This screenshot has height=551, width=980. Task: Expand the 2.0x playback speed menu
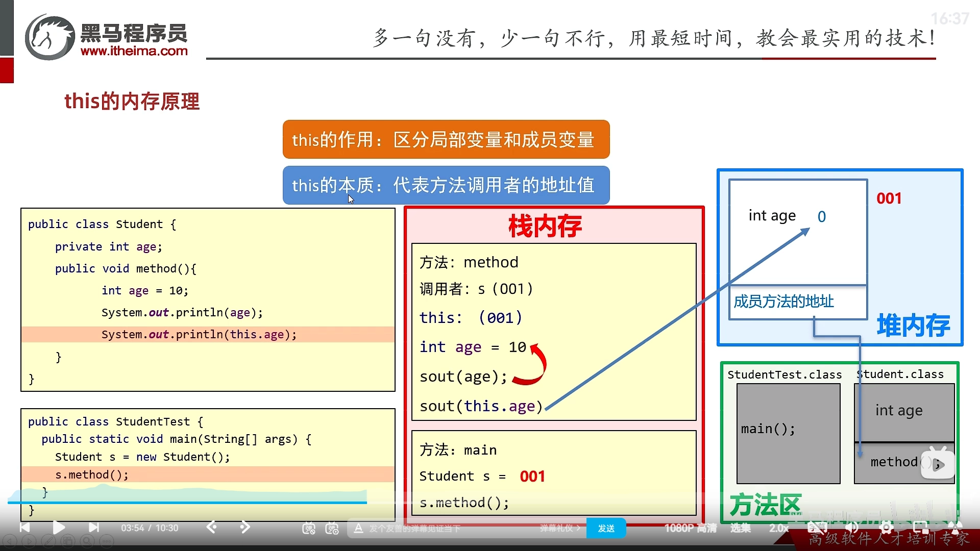(779, 528)
